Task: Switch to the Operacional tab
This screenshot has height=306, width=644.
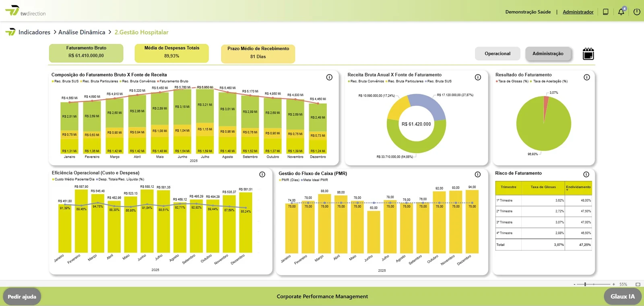Action: click(x=497, y=53)
